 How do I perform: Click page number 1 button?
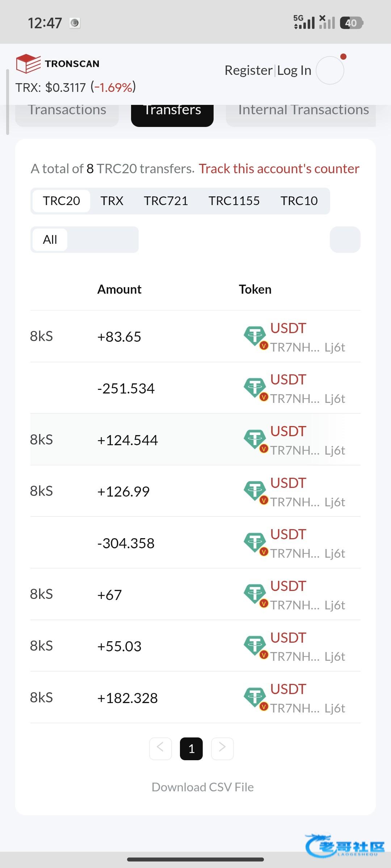191,748
